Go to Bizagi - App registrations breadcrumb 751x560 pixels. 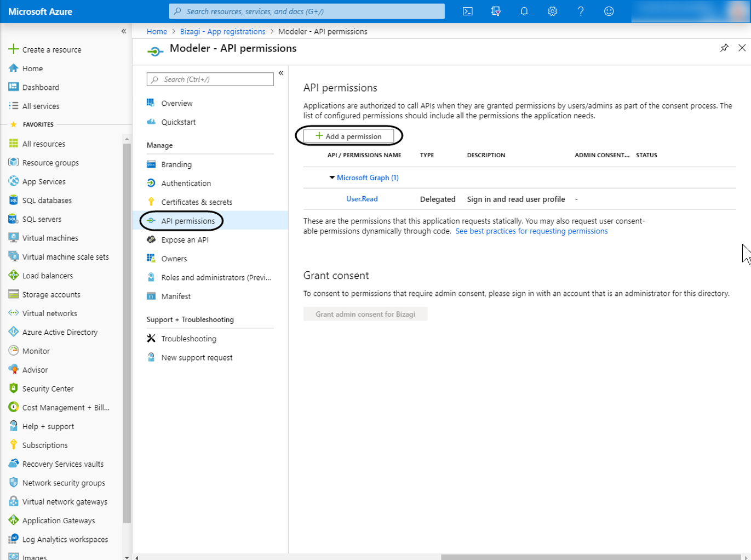tap(222, 31)
